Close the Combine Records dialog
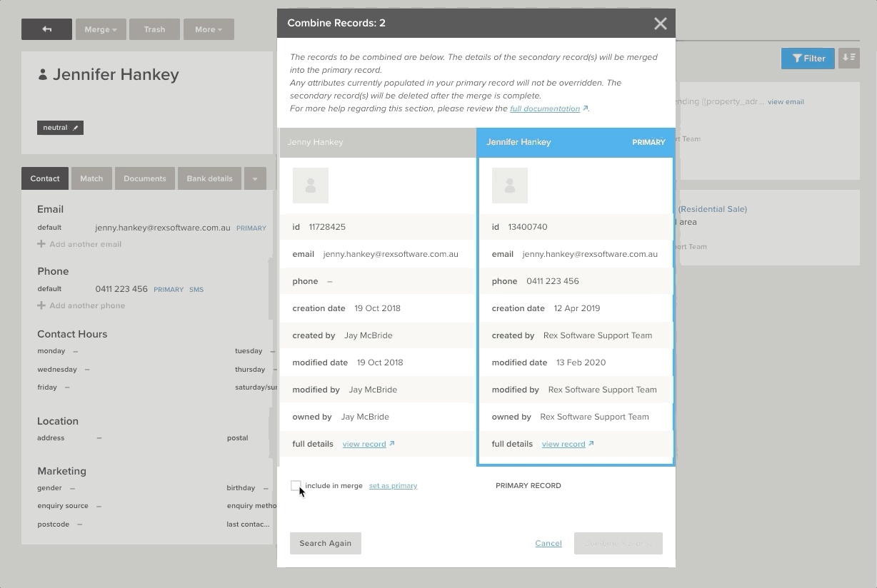This screenshot has width=877, height=588. coord(660,24)
